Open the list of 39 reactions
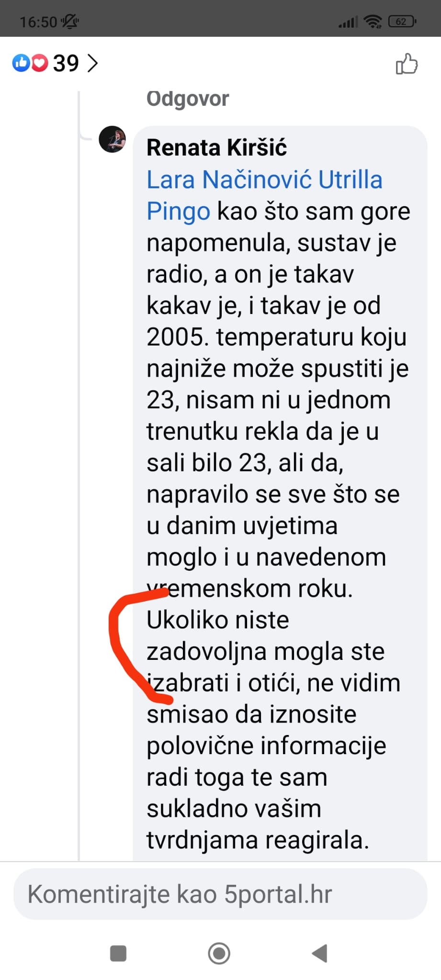 click(66, 63)
